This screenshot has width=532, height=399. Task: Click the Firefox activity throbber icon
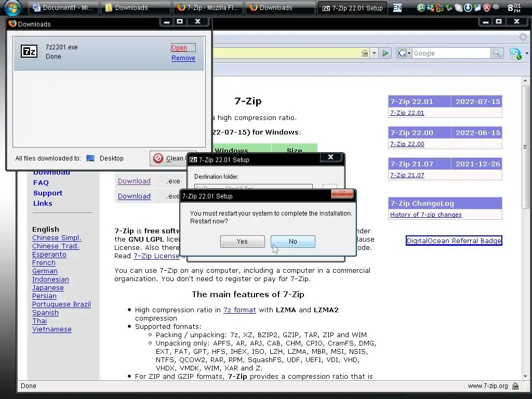coord(523,37)
